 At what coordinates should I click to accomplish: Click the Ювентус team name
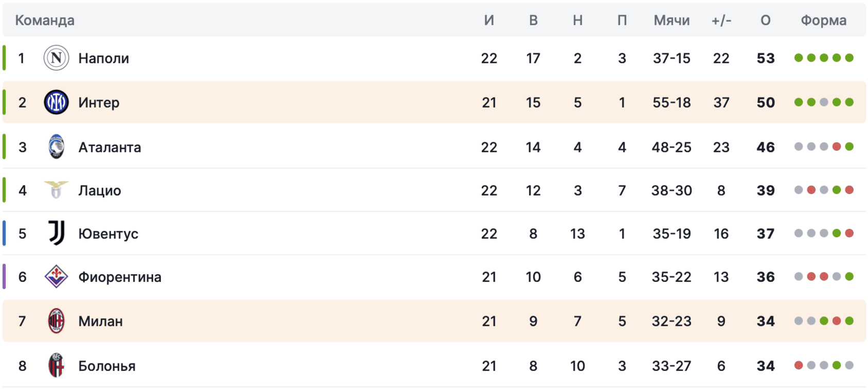point(108,234)
